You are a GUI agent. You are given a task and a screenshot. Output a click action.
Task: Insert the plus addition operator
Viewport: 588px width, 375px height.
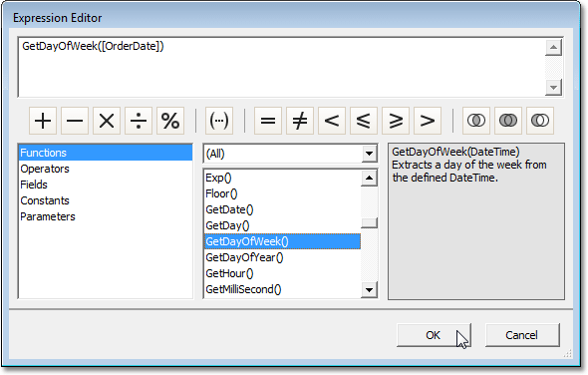(x=43, y=121)
